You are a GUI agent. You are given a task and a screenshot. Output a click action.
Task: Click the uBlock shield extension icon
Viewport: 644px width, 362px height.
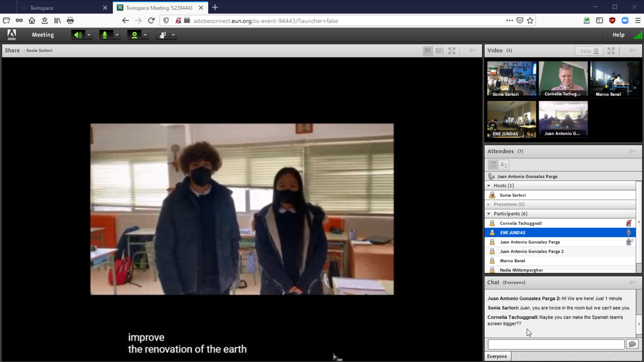(x=612, y=21)
